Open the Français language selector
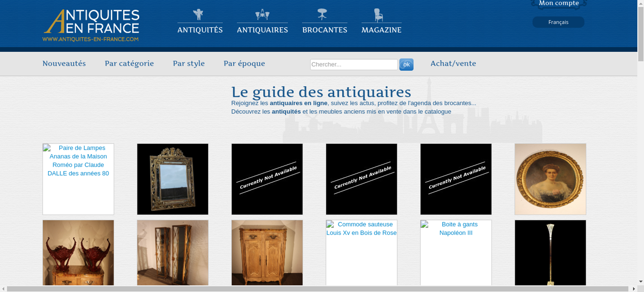Image resolution: width=644 pixels, height=292 pixels. (558, 22)
